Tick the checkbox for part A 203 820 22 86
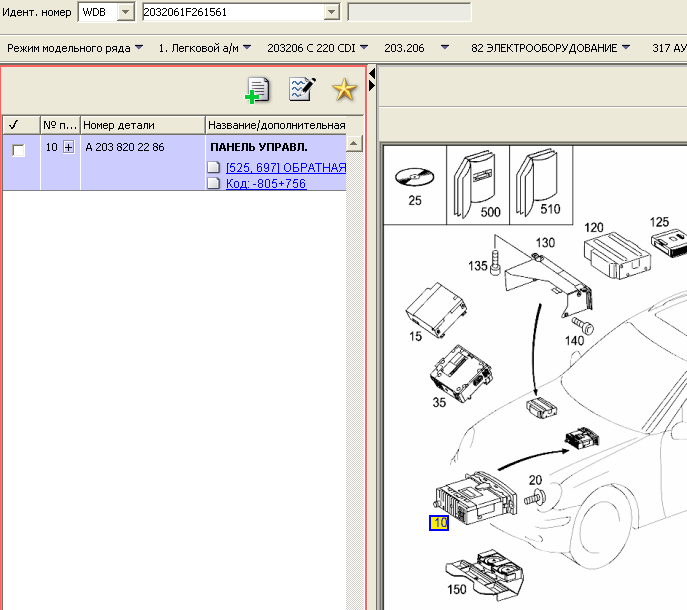The width and height of the screenshot is (687, 610). click(18, 150)
